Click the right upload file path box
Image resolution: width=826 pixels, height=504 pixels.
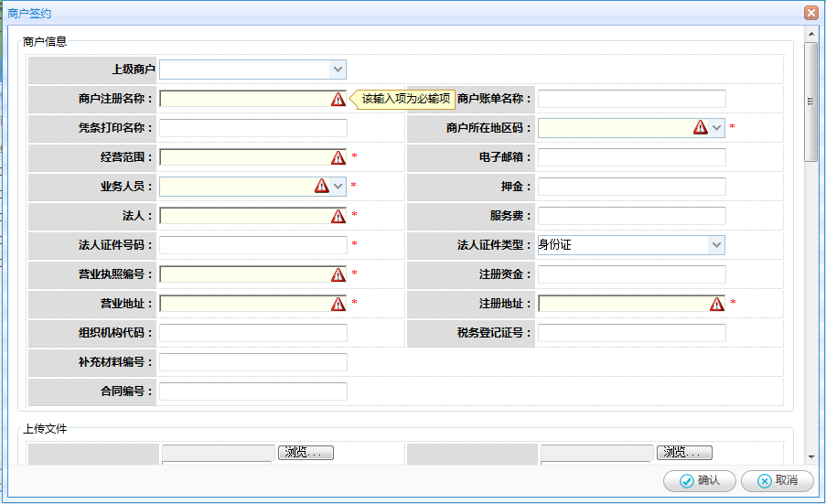point(597,453)
